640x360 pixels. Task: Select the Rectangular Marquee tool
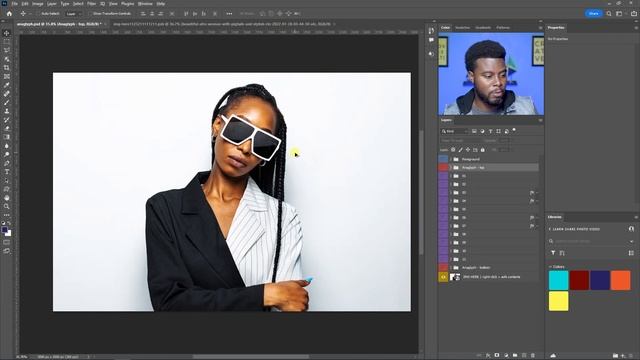coord(7,42)
